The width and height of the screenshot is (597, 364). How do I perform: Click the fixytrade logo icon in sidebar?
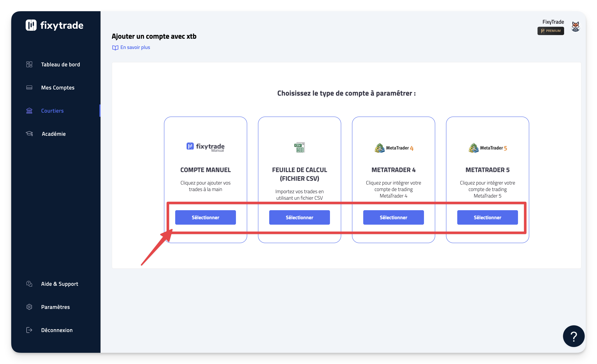[x=31, y=25]
